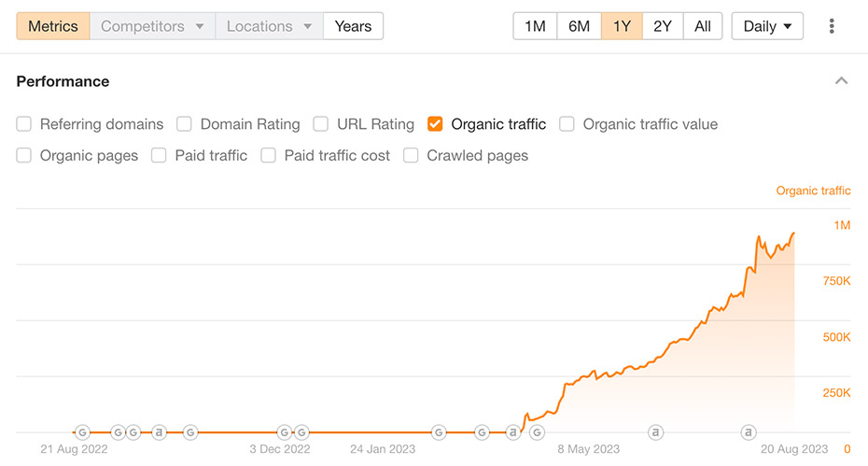
Task: Enable the Referring domains checkbox
Action: pyautogui.click(x=24, y=124)
